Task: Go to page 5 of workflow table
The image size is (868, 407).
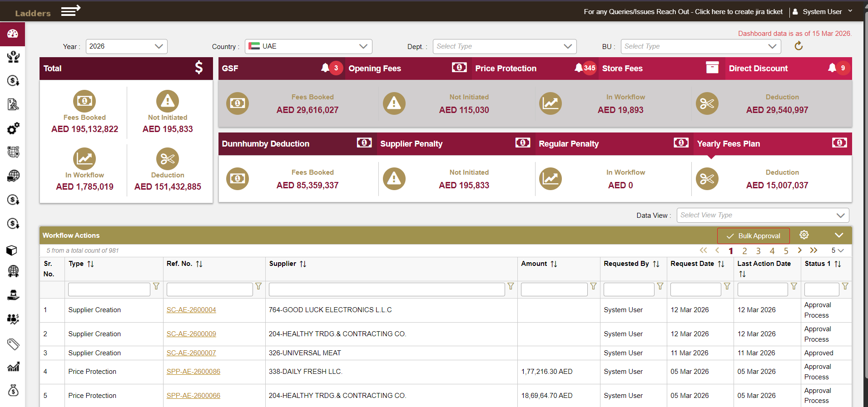Action: coord(786,251)
